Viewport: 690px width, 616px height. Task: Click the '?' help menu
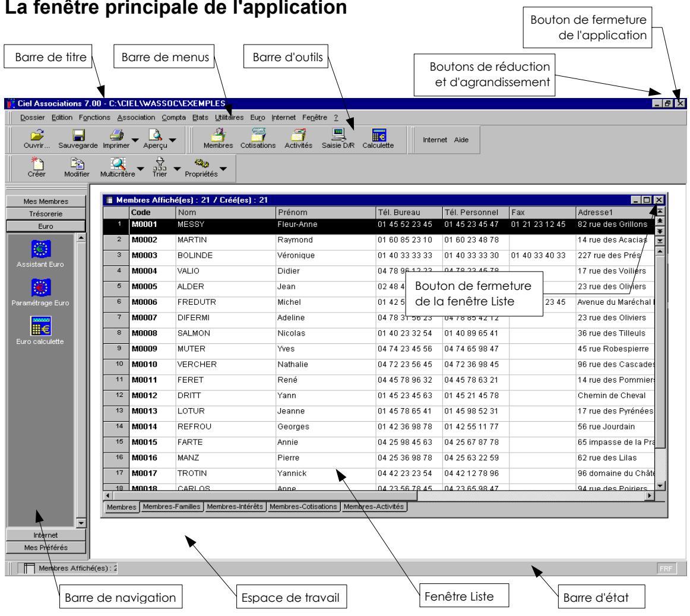(x=335, y=118)
